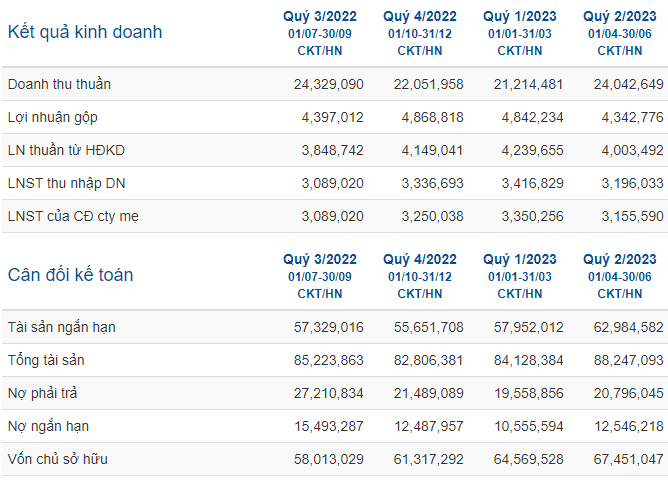Image resolution: width=668 pixels, height=483 pixels.
Task: Click the Tài sản ngắn hạn row label
Action: tap(62, 327)
